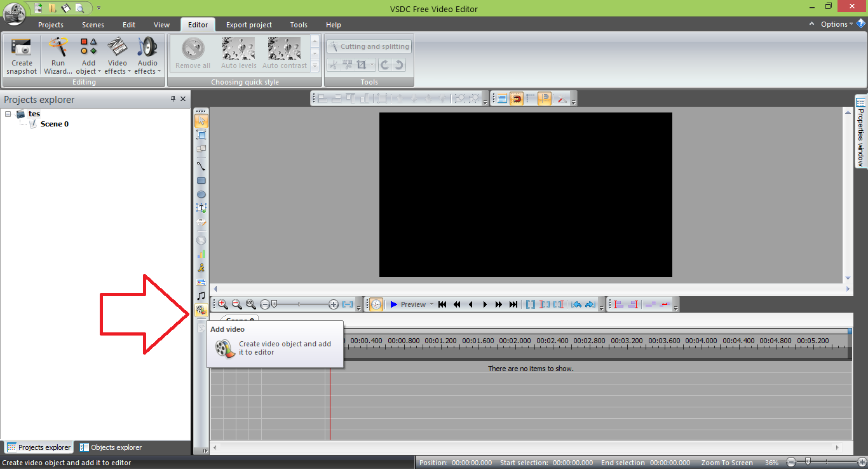Click the timeline zoom in magnifier

click(x=223, y=304)
